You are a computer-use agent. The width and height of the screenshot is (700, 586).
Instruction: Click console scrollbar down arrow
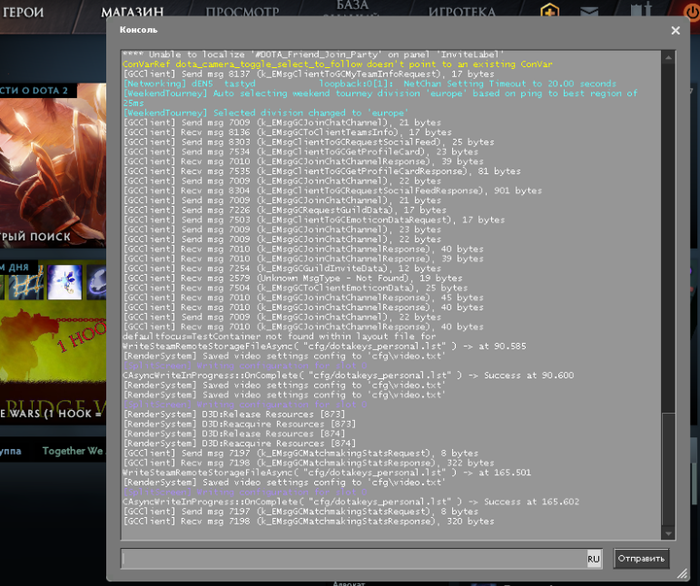pyautogui.click(x=668, y=533)
